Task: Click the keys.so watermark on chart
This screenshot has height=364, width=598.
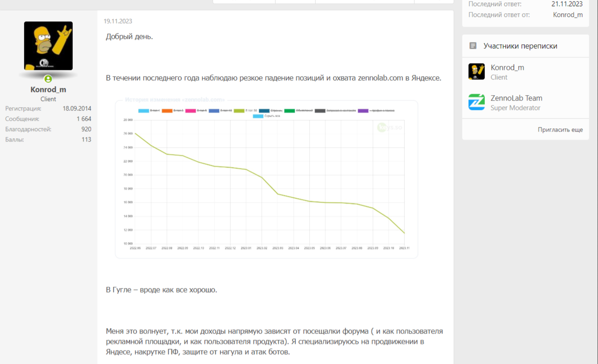Action: pyautogui.click(x=390, y=127)
